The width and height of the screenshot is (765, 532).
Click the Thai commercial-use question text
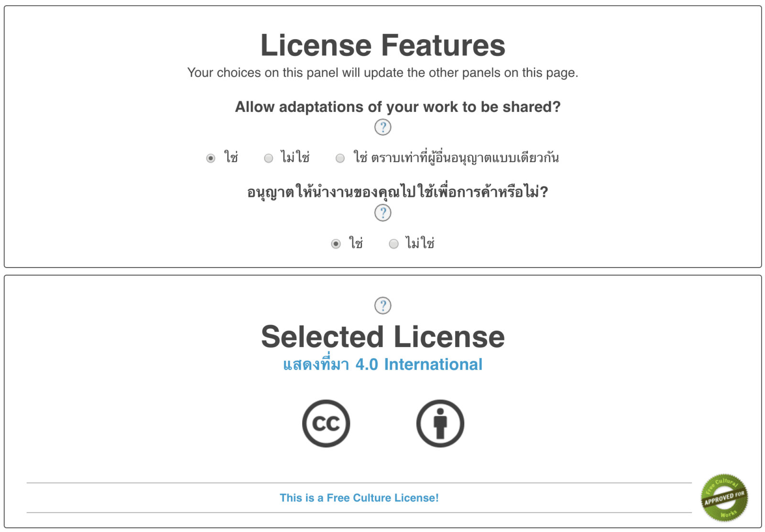(397, 192)
